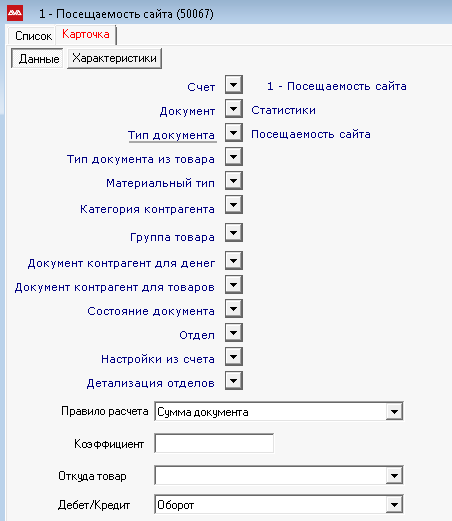452x521 pixels.
Task: Open the Категория контрагента selector arrow
Action: click(x=234, y=205)
